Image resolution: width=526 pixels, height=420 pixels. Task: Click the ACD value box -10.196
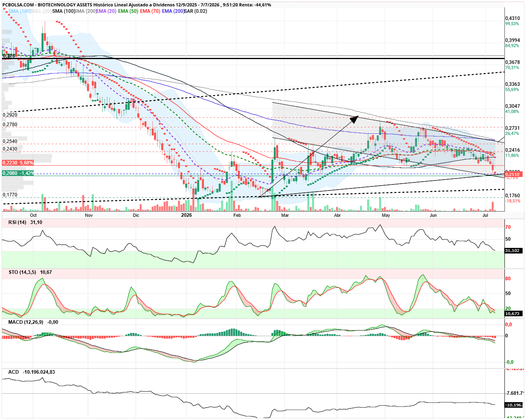point(514,405)
